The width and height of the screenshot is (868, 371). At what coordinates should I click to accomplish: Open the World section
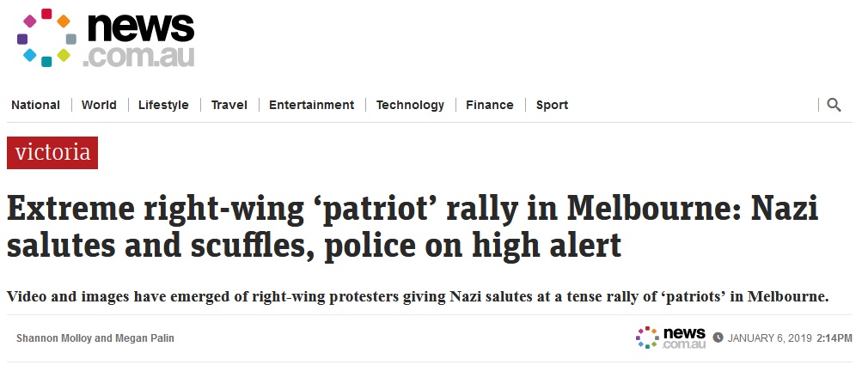tap(99, 105)
